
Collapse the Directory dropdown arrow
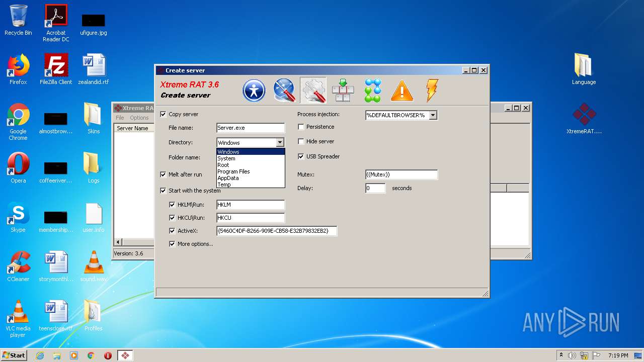pyautogui.click(x=280, y=143)
